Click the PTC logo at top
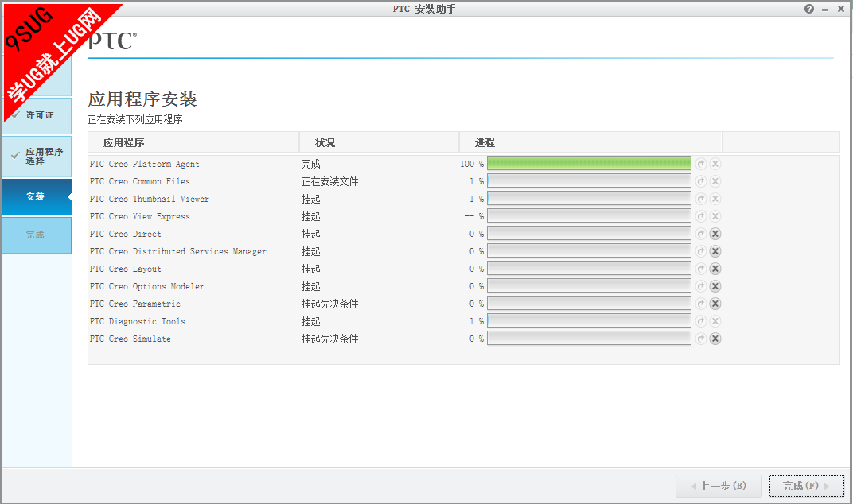The image size is (853, 504). point(112,41)
